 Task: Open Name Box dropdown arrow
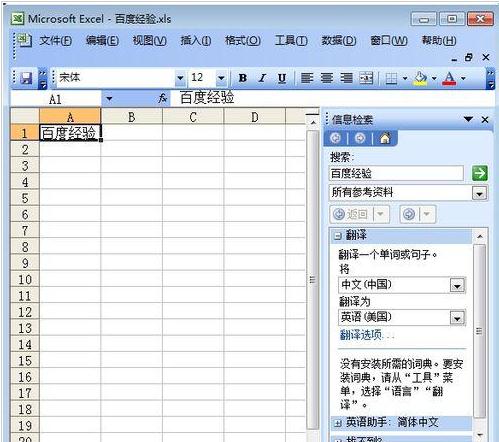109,99
